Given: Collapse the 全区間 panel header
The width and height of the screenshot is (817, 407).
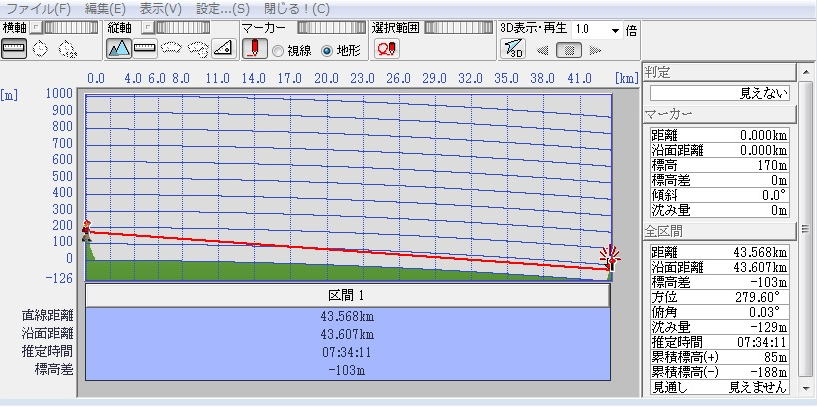Looking at the screenshot, I should point(720,230).
